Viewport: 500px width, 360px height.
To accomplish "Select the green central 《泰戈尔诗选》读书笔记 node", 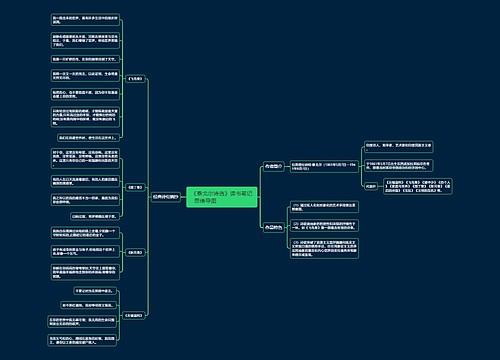I will pos(222,197).
